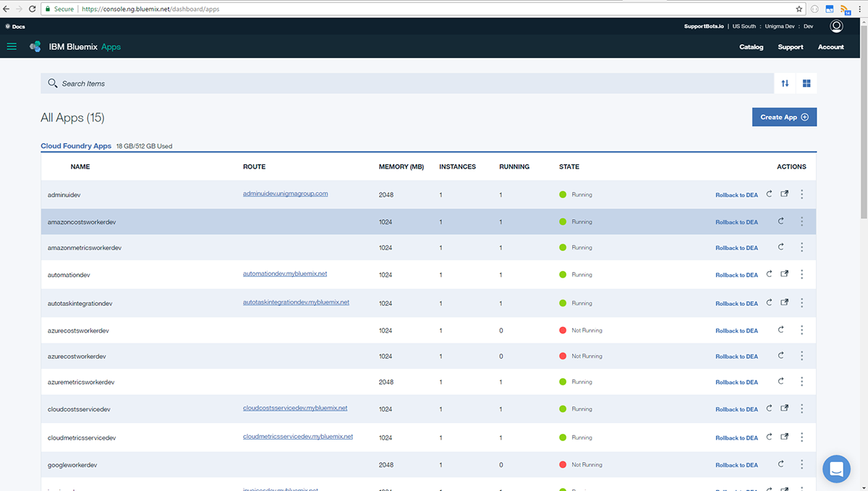Open the chat support bubble
Screen dimensions: 868x491
pos(837,469)
